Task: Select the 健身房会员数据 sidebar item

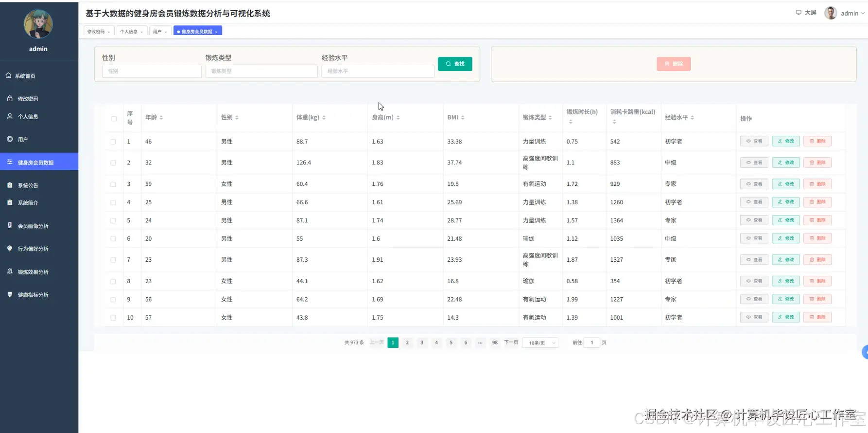Action: 39,162
